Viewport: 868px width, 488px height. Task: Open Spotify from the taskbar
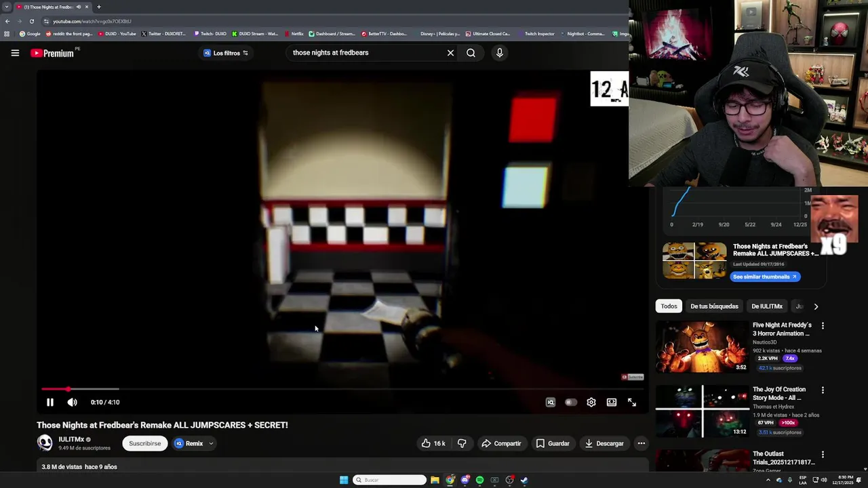click(x=479, y=480)
